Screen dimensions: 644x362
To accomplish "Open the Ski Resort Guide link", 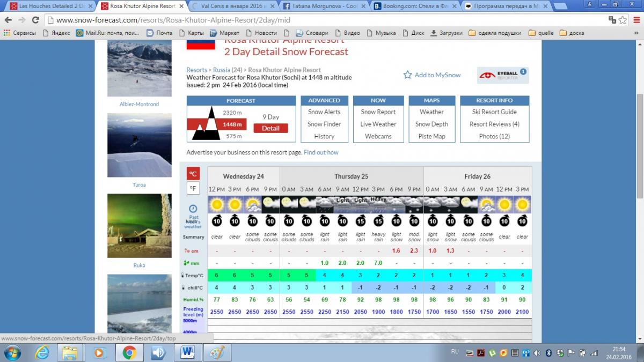I will coord(494,112).
